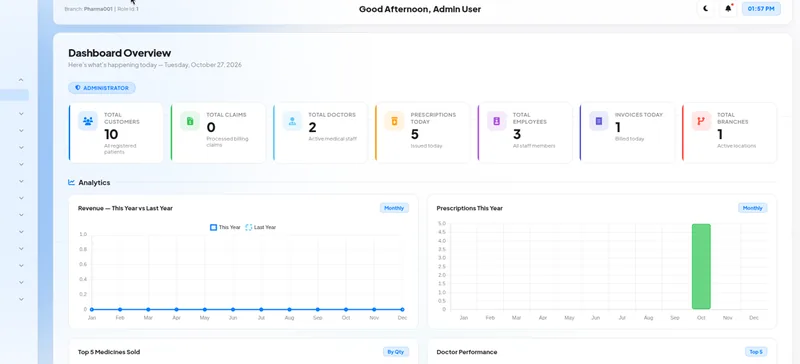Click the Invoices Today receipt icon
The height and width of the screenshot is (364, 800).
click(x=599, y=121)
